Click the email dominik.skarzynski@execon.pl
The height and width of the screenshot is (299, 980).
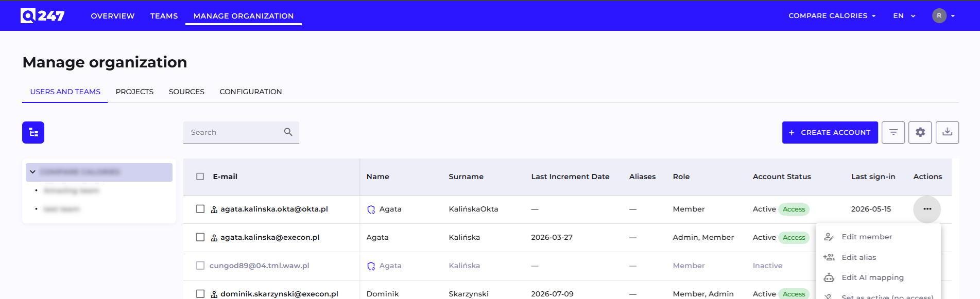279,294
